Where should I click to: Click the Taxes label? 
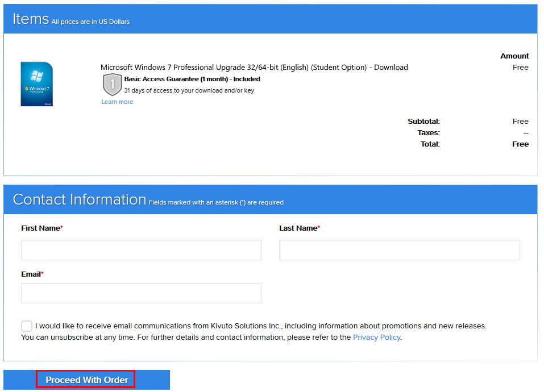click(x=429, y=133)
